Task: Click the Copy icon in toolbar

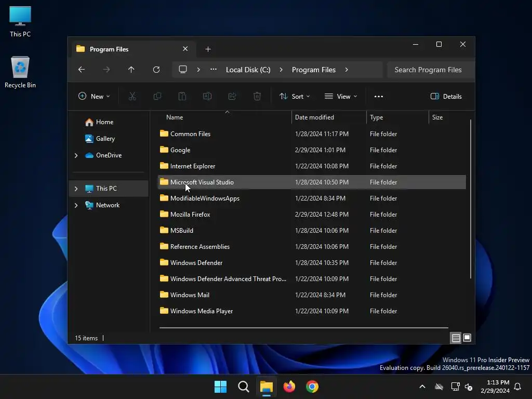Action: [x=157, y=96]
